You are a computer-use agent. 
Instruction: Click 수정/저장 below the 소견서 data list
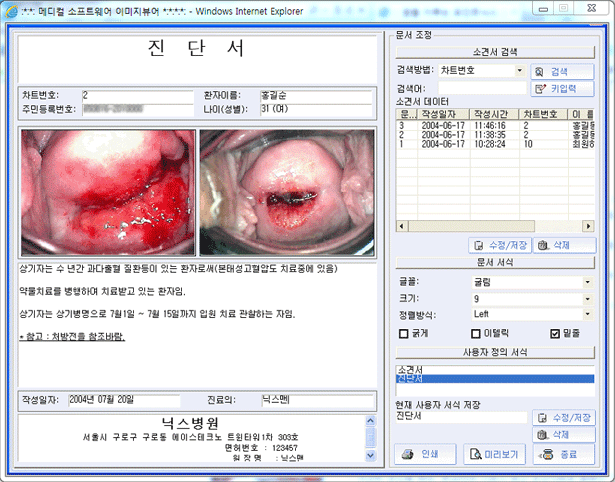pyautogui.click(x=498, y=245)
